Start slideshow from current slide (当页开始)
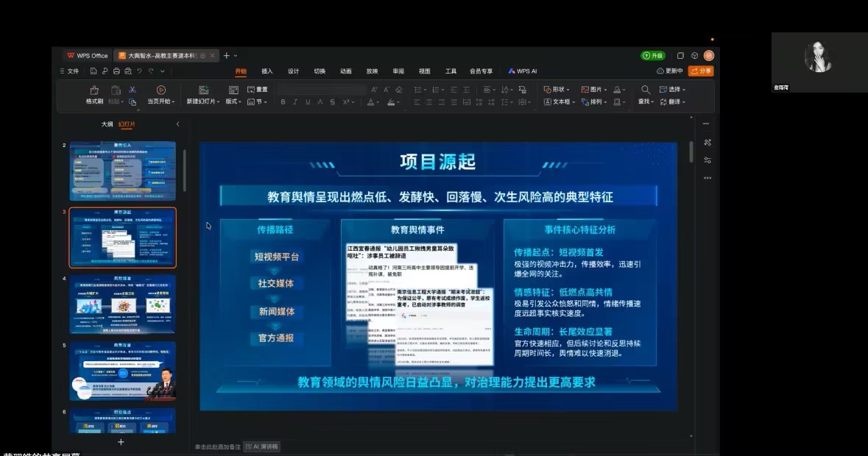The height and width of the screenshot is (456, 868). [160, 90]
